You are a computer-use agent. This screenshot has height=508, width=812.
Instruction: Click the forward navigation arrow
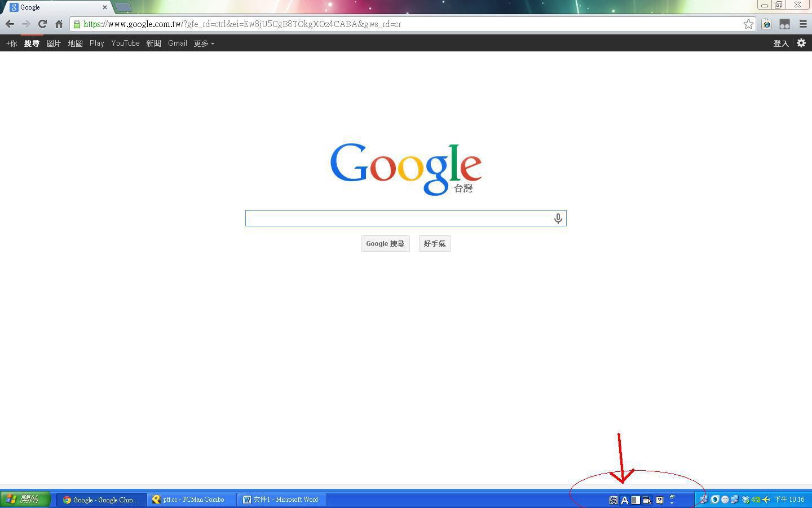pyautogui.click(x=26, y=24)
